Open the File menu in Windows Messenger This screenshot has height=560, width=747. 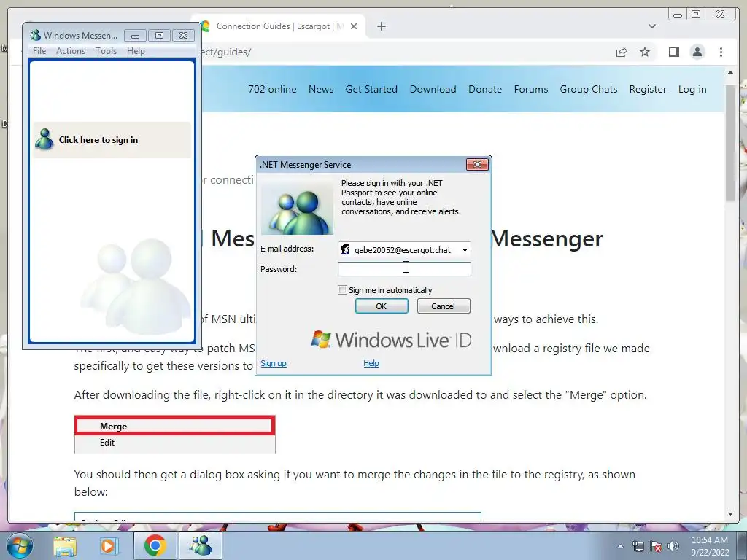pyautogui.click(x=39, y=51)
